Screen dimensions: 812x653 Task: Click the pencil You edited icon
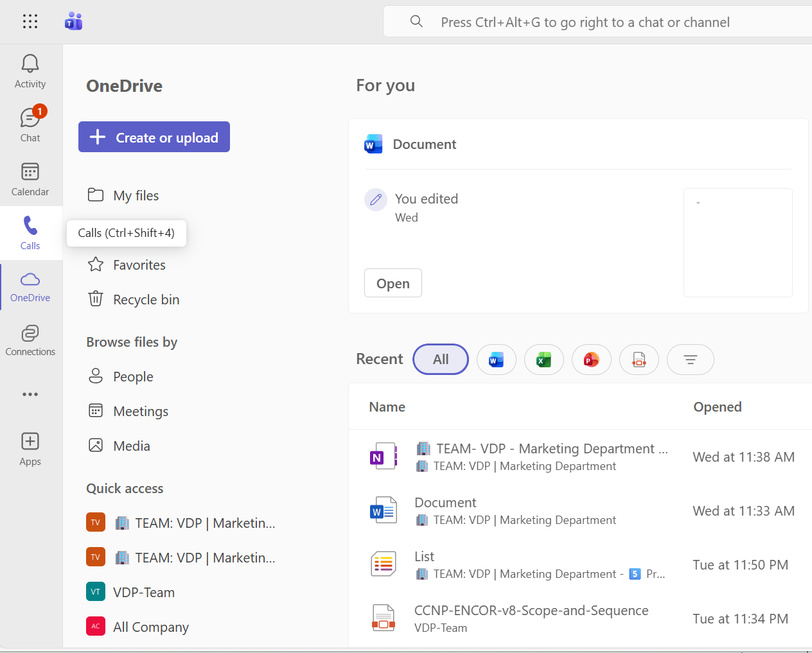point(376,200)
